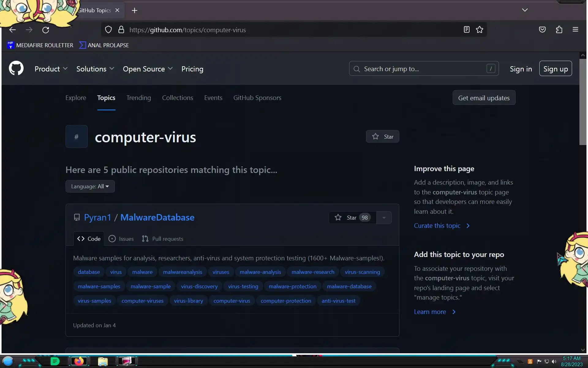This screenshot has width=588, height=368.
Task: Click the tracking protection shield icon
Action: pyautogui.click(x=108, y=30)
